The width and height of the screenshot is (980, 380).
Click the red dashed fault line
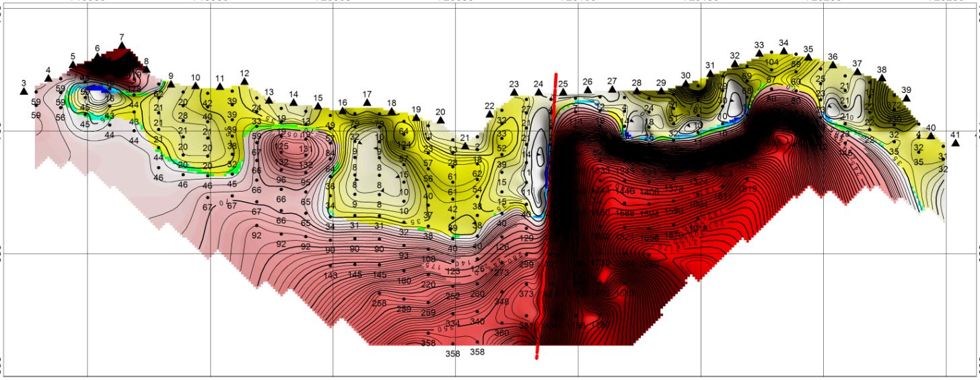click(x=547, y=215)
